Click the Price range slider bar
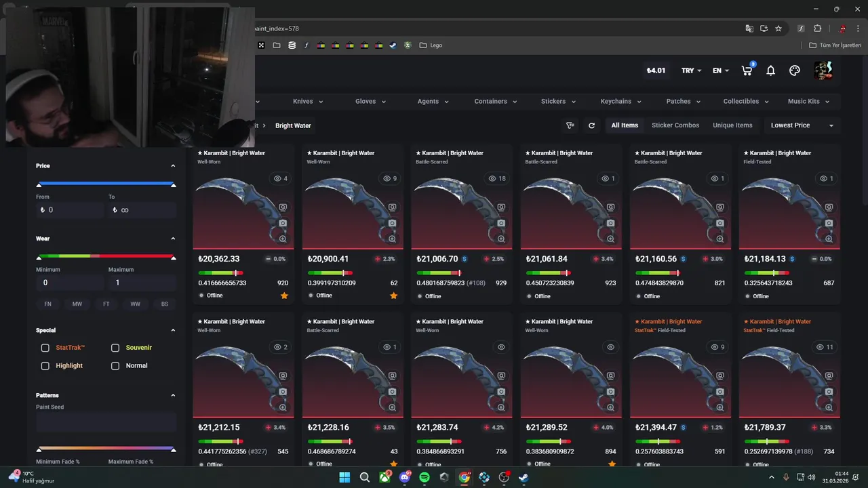868x488 pixels. tap(106, 184)
